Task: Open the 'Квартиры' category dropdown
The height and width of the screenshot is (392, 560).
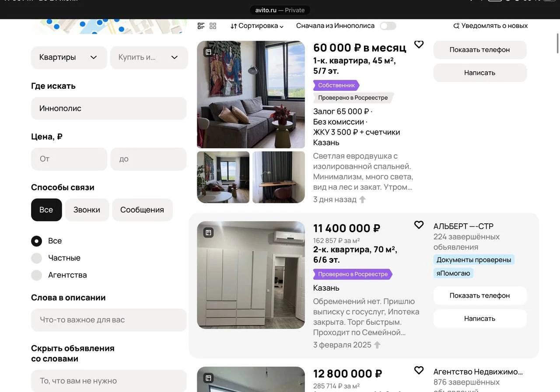Action: 69,57
